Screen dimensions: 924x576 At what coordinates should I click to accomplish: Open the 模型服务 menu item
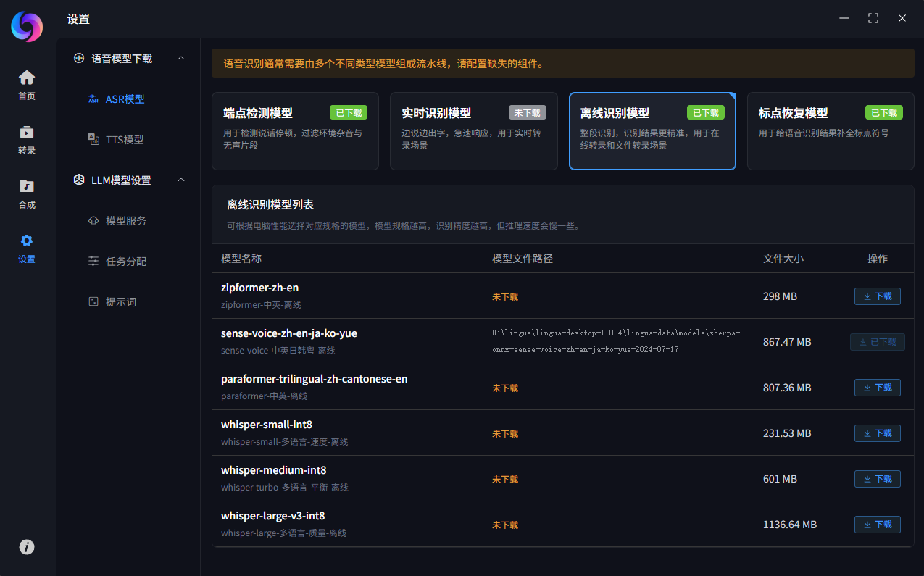pos(128,220)
